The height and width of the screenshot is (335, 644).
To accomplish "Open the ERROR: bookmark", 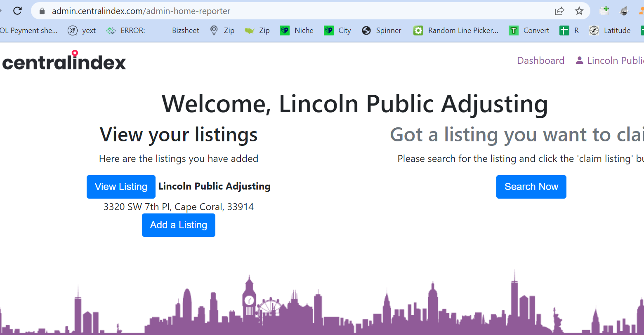I will (126, 30).
